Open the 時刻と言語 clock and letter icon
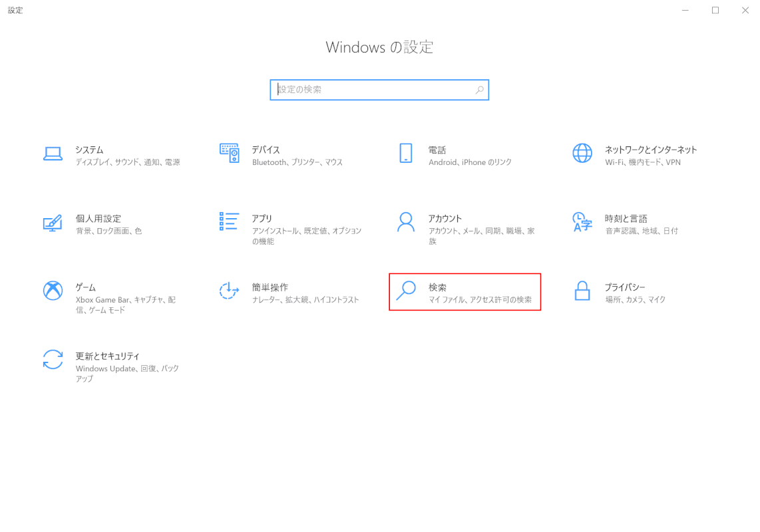Viewport: 760px width, 532px height. pyautogui.click(x=582, y=222)
